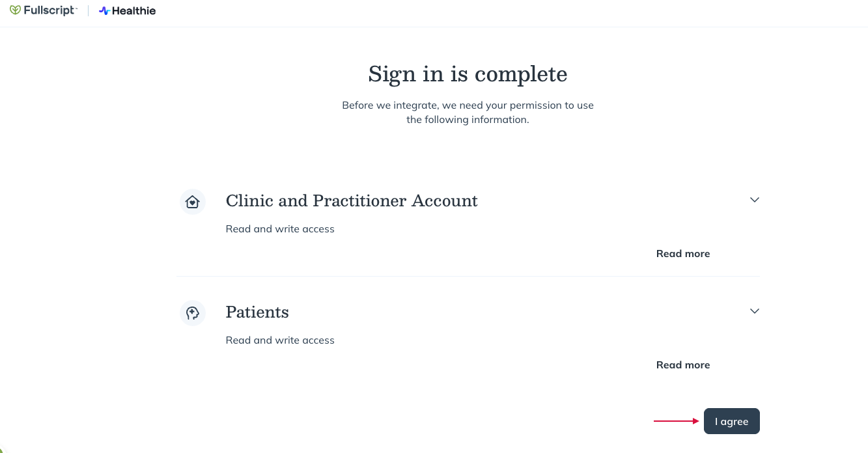Click the Healthie pulse logo icon
This screenshot has width=868, height=453.
(104, 11)
